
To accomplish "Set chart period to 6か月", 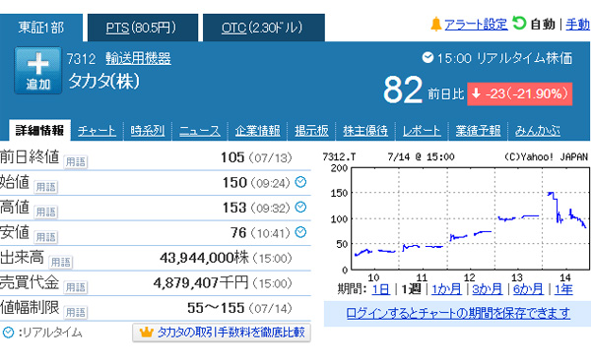I will click(x=528, y=289).
